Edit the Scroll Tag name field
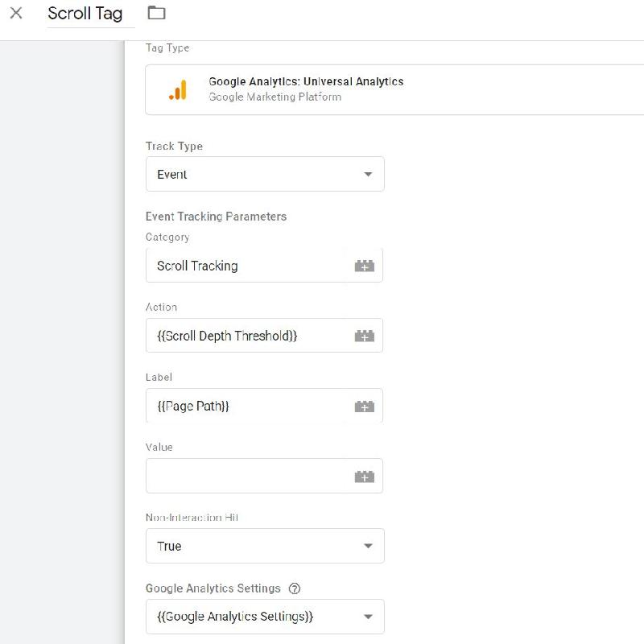Viewport: 644px width, 644px height. [x=85, y=14]
